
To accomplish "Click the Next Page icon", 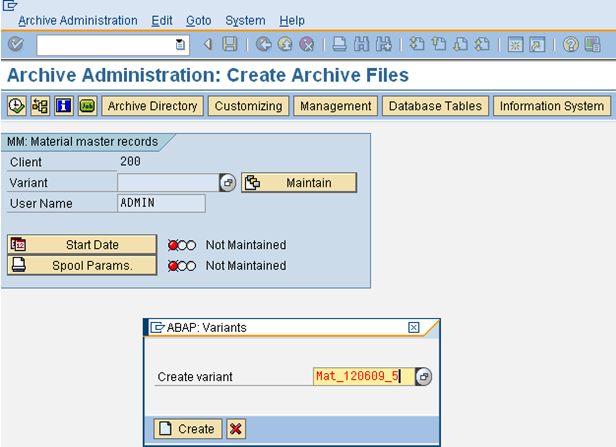I will (460, 44).
